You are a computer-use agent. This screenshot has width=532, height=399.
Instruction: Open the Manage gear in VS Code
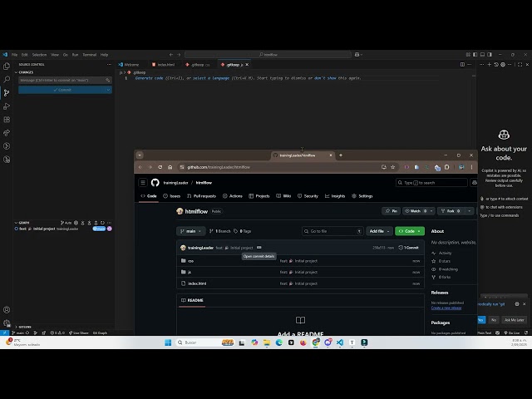tap(7, 323)
